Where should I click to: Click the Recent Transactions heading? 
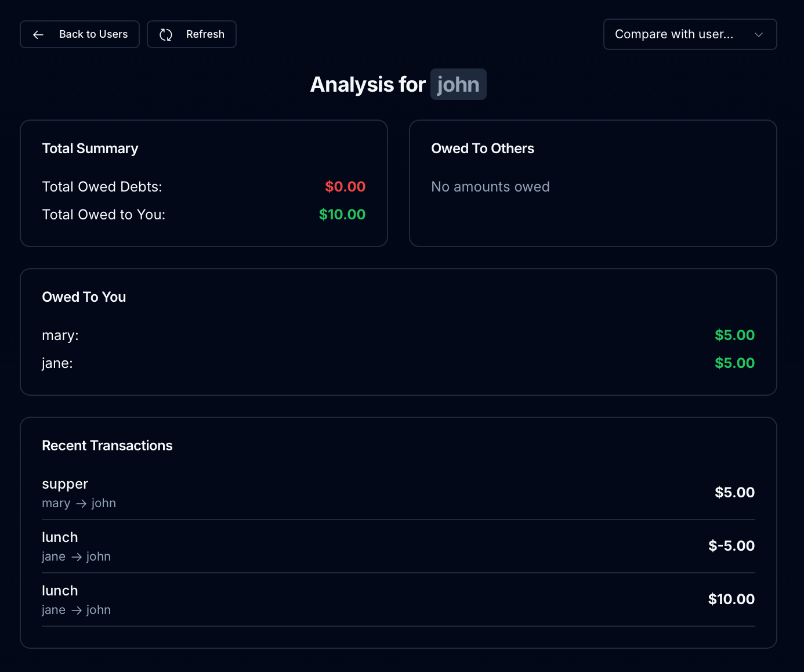point(107,446)
